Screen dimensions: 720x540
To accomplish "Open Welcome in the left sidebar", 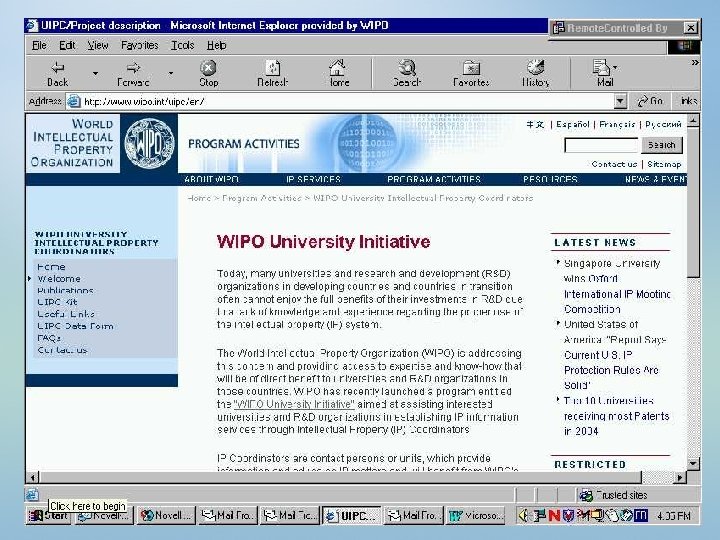I will click(59, 279).
